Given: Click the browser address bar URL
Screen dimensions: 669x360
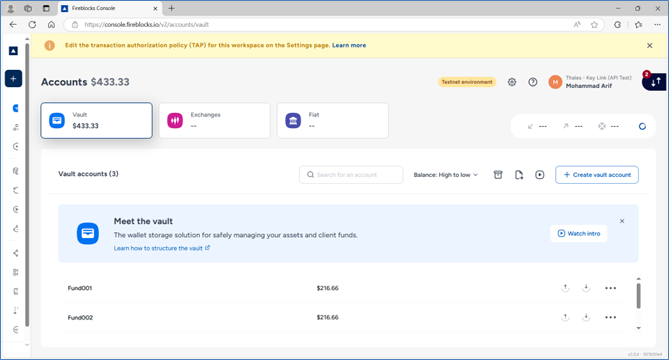Looking at the screenshot, I should [x=146, y=25].
